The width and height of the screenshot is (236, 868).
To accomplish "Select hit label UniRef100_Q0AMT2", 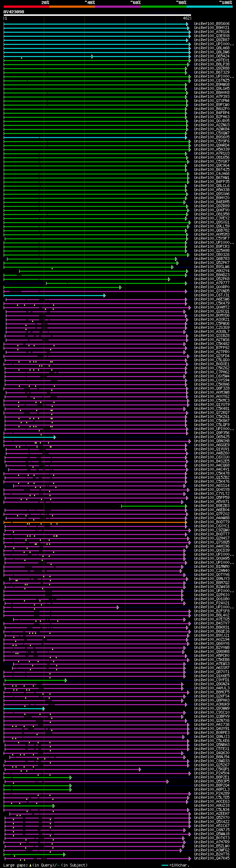I will pyautogui.click(x=212, y=308).
